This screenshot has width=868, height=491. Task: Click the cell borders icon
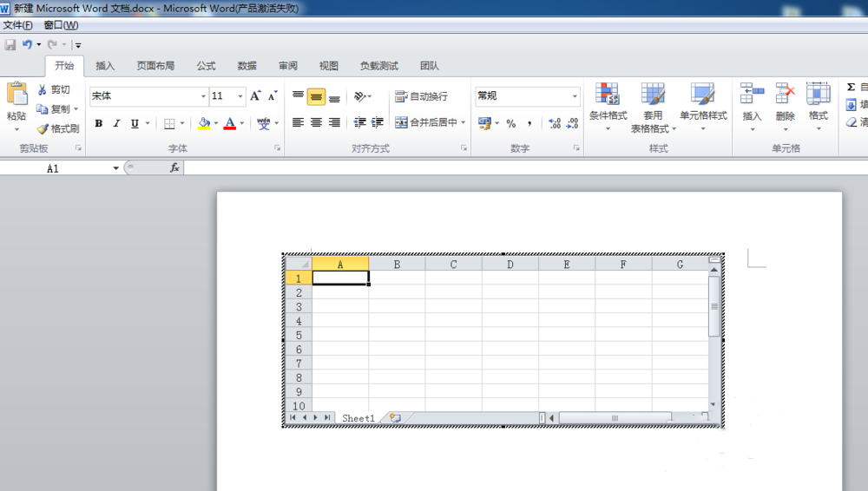pyautogui.click(x=169, y=123)
